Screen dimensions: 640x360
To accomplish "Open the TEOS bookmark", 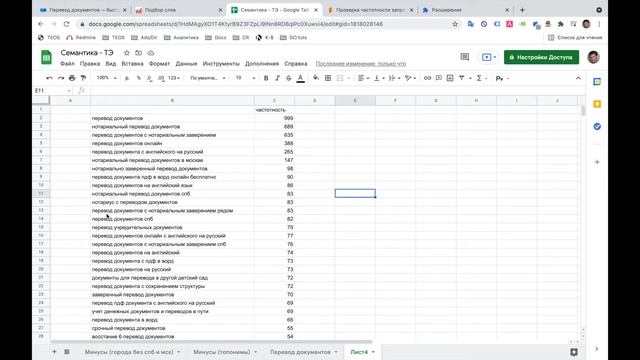I will tap(49, 38).
